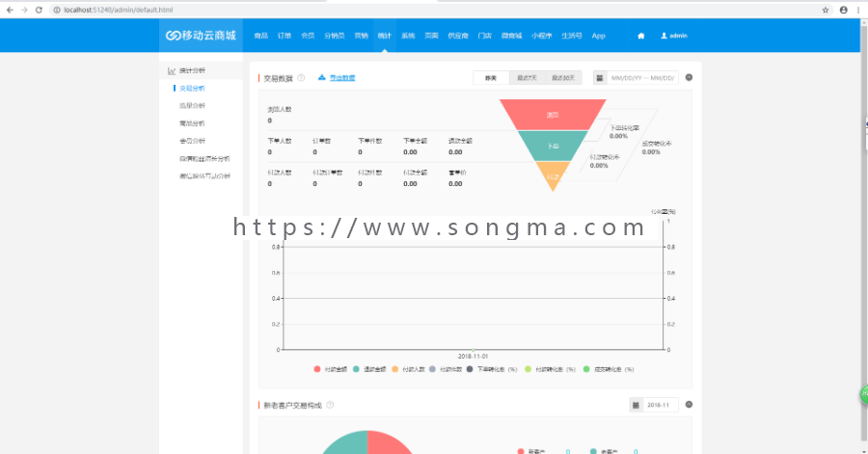868x454 pixels.
Task: Toggle 付款件数 legend series
Action: pos(446,369)
